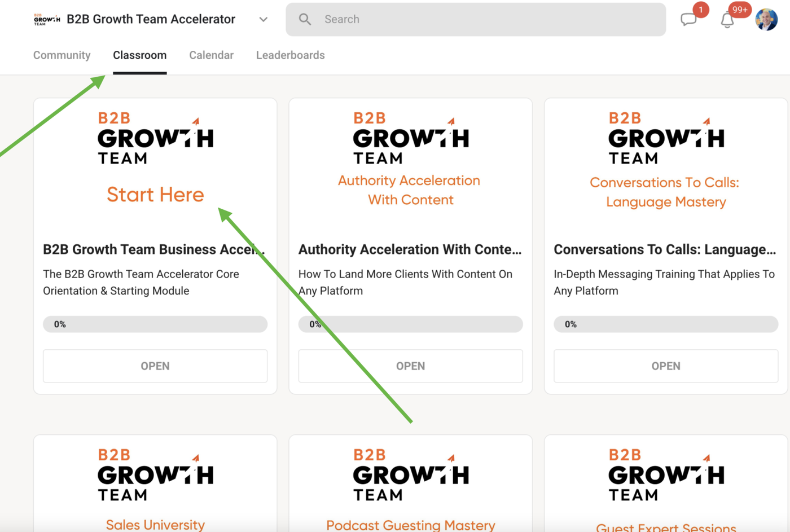Select the Podcast Guesting Mastery course card
The width and height of the screenshot is (790, 532).
tap(410, 485)
